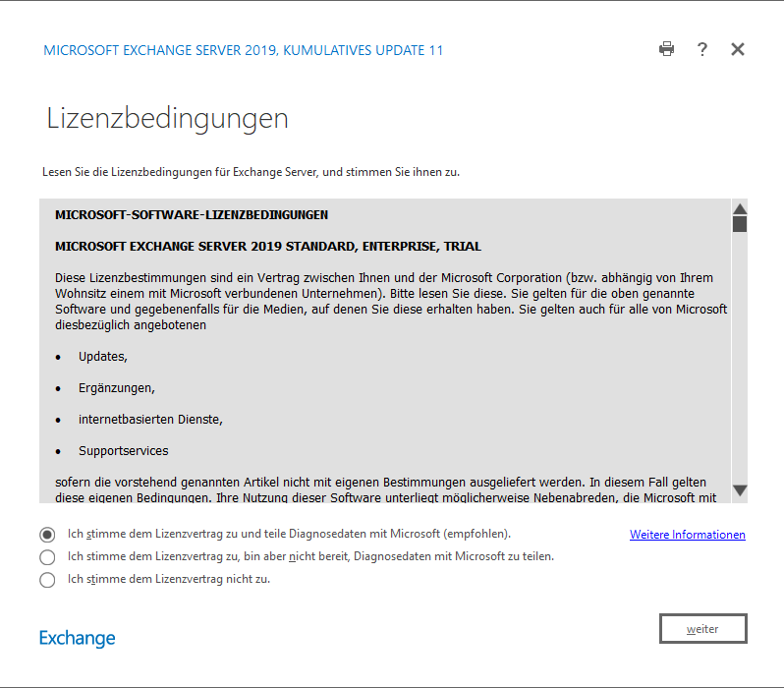Close the Exchange setup window
The image size is (784, 688).
pyautogui.click(x=738, y=49)
